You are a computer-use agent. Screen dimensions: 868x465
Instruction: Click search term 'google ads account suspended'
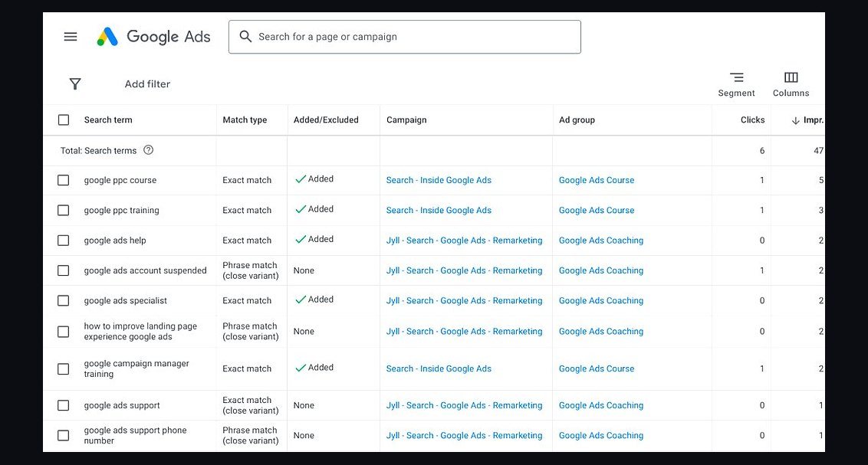[x=145, y=270]
